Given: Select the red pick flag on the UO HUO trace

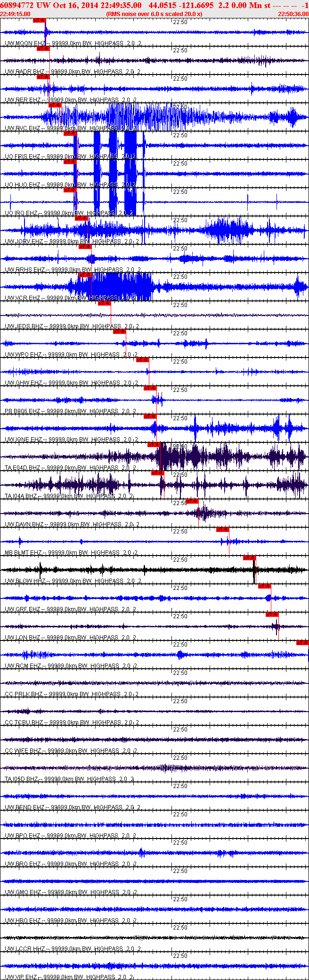Looking at the screenshot, I should tap(70, 162).
